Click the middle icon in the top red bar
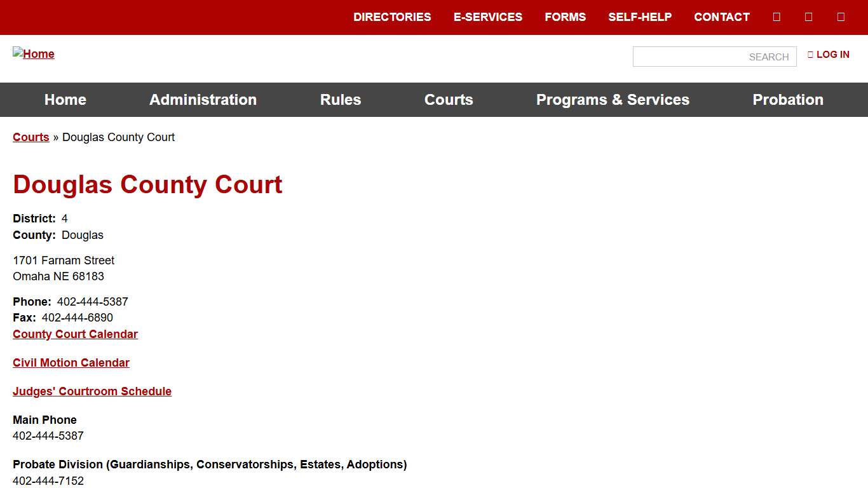 click(808, 17)
